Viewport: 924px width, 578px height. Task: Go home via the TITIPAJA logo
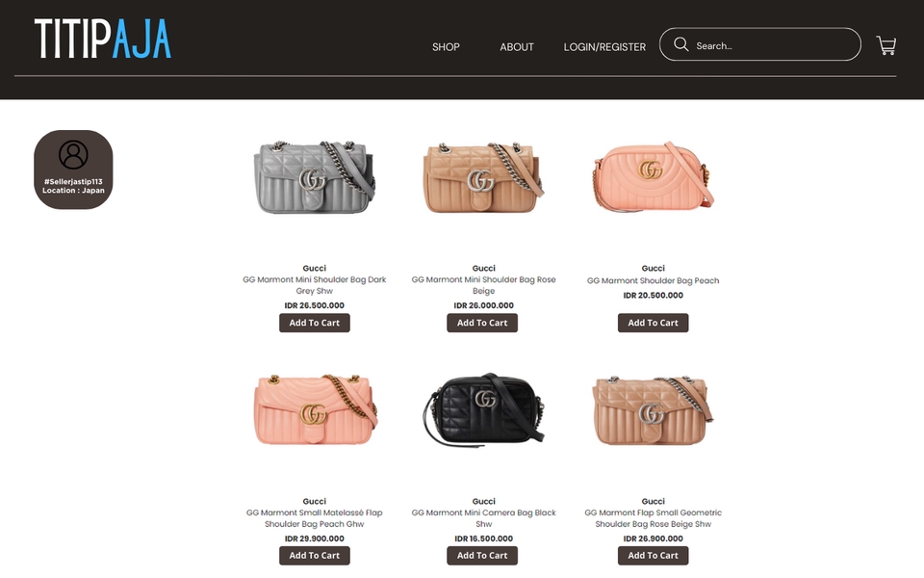[x=103, y=39]
